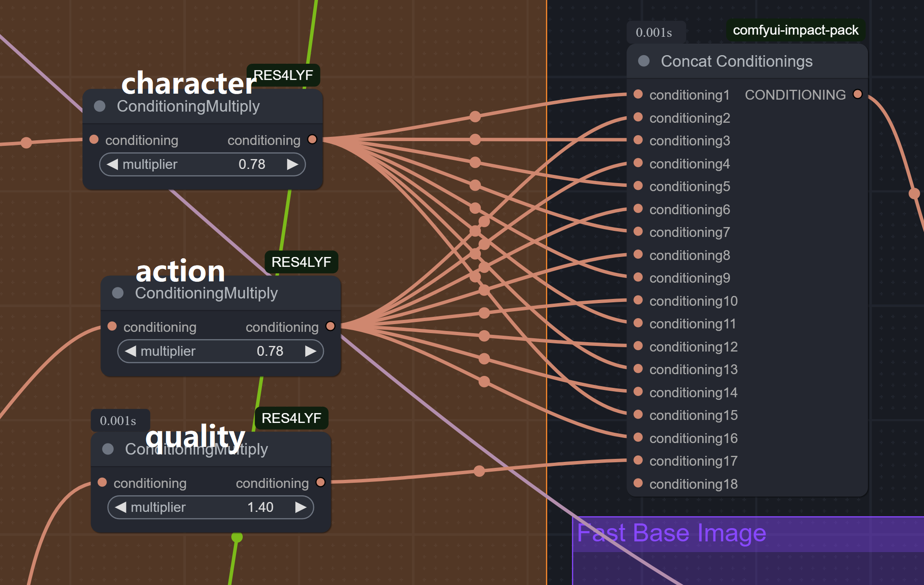This screenshot has width=924, height=585.
Task: Collapse the character ConditioningMultiply node via its dot
Action: pos(100,106)
